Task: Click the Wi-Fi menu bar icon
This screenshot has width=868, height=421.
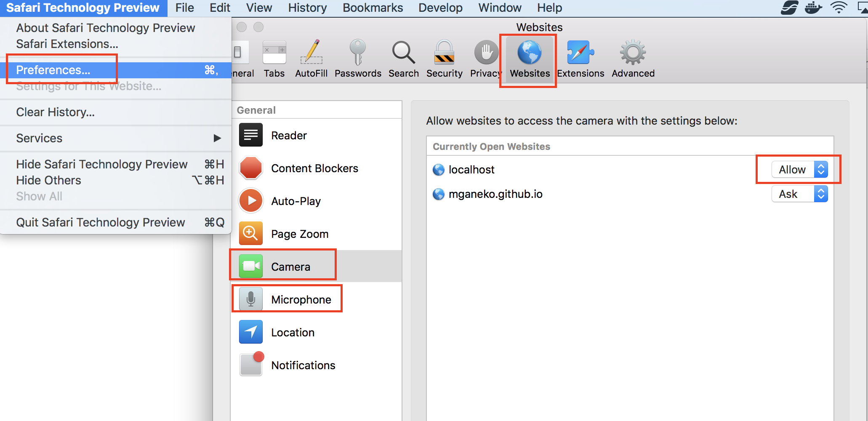Action: tap(839, 8)
